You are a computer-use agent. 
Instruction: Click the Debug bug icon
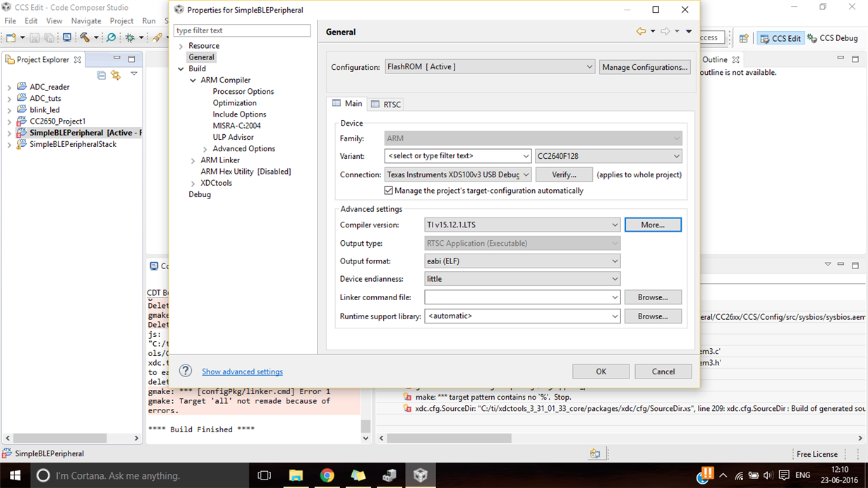[130, 37]
